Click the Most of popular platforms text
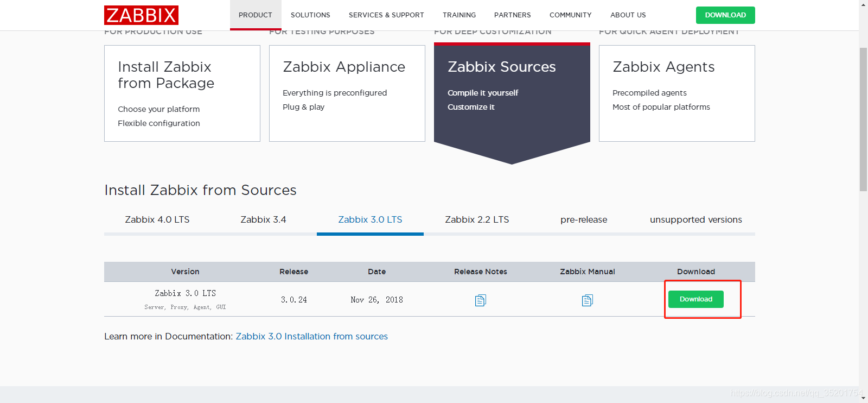 pyautogui.click(x=661, y=107)
